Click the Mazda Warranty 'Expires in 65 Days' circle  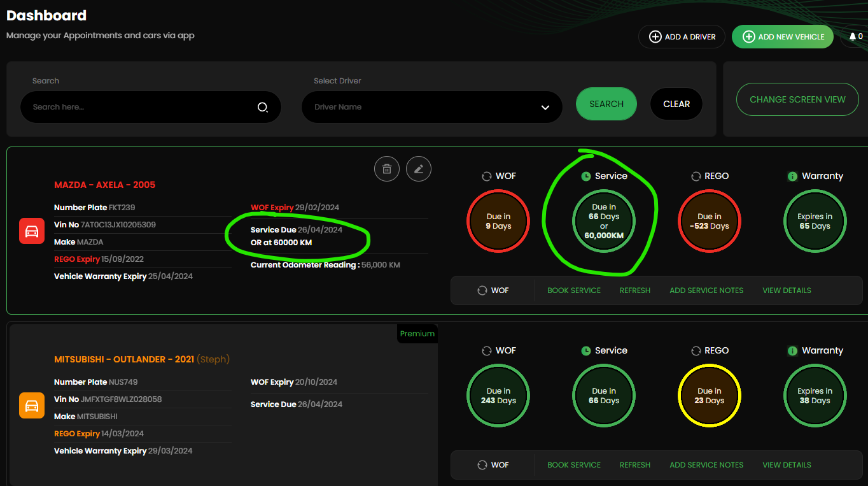[x=815, y=221]
